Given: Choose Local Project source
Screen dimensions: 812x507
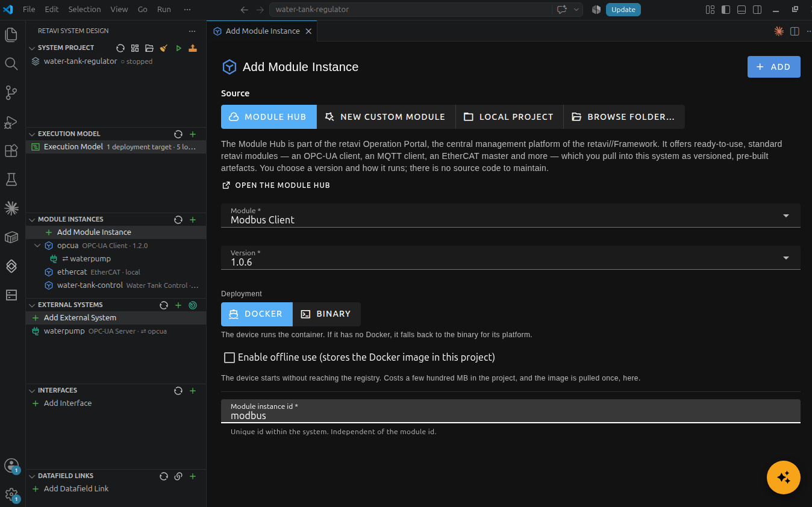Looking at the screenshot, I should click(509, 117).
